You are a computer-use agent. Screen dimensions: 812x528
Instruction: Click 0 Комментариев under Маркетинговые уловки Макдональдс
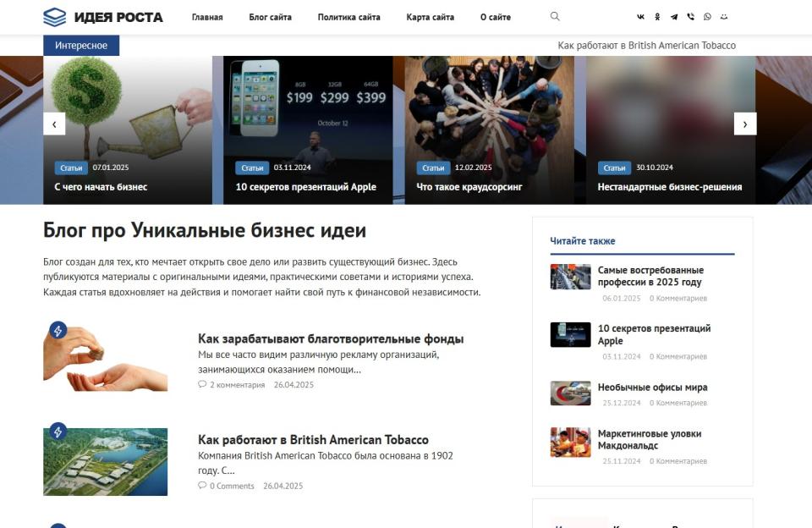(x=678, y=461)
